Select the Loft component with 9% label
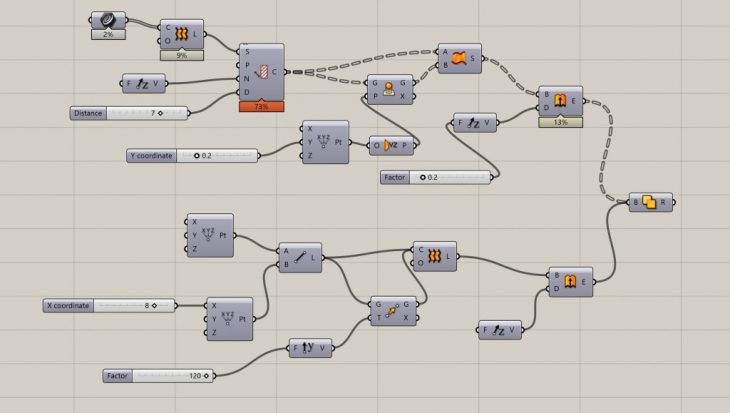Viewport: 730px width, 413px height. [182, 34]
